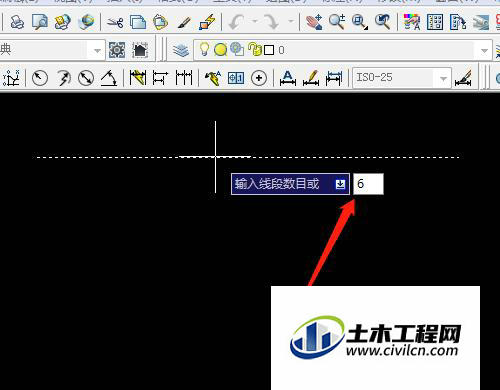Screen dimensions: 500x390
Task: Click the Undo arrow
Action: coord(236,22)
